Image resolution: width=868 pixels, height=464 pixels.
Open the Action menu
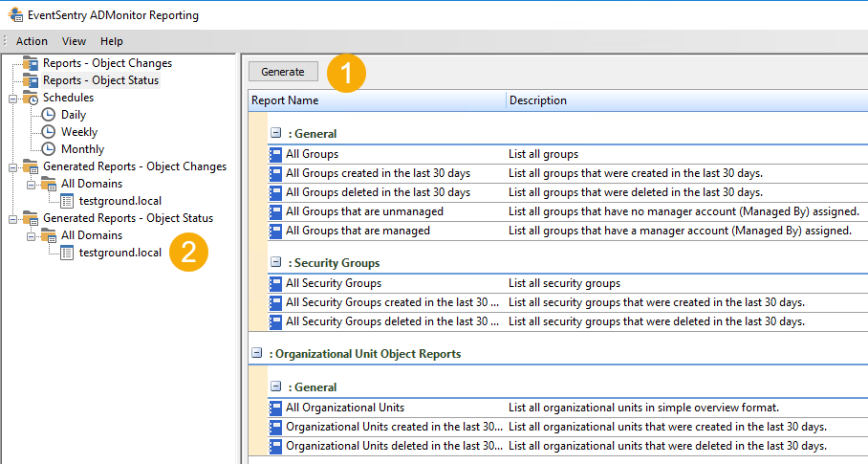pyautogui.click(x=32, y=41)
